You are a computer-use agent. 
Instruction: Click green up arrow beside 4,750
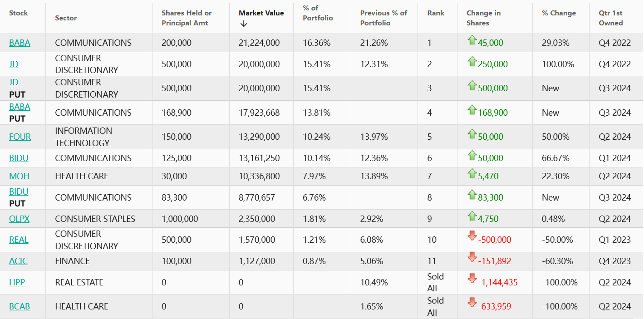click(x=472, y=216)
